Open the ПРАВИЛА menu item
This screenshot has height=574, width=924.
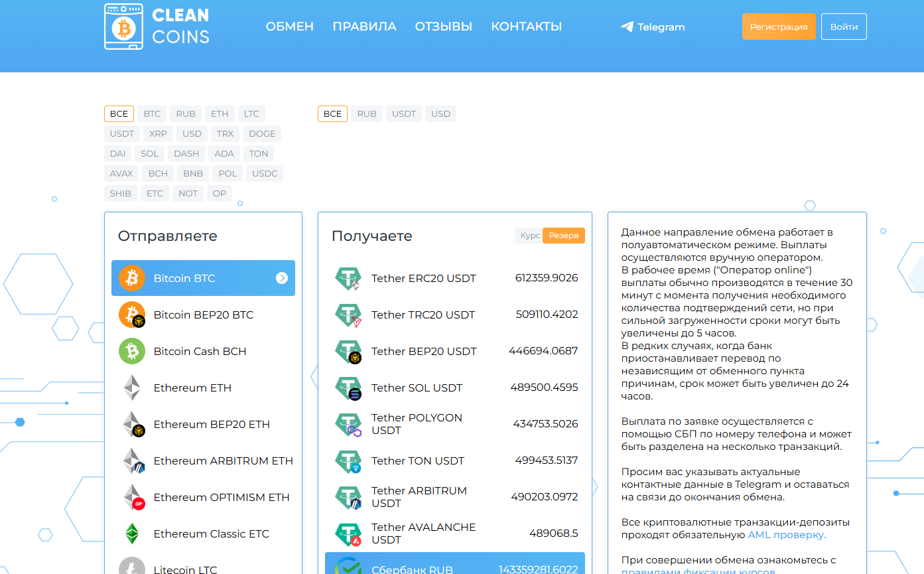[x=364, y=27]
